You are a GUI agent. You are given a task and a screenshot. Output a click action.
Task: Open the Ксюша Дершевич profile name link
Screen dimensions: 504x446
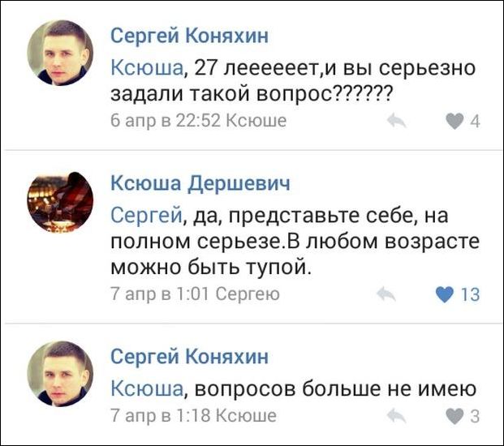200,185
